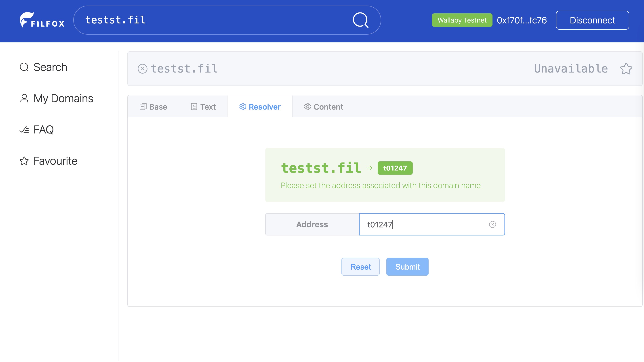
Task: Clear the address input field
Action: tap(493, 224)
